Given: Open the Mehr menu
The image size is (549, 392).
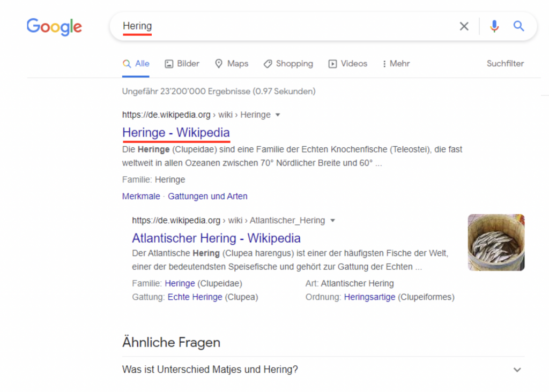Looking at the screenshot, I should coord(396,64).
